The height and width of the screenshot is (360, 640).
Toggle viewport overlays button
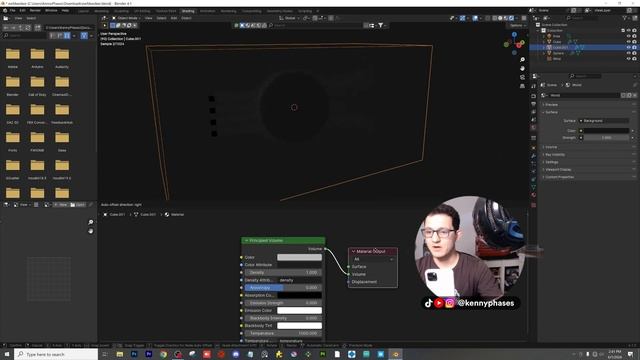(x=475, y=18)
